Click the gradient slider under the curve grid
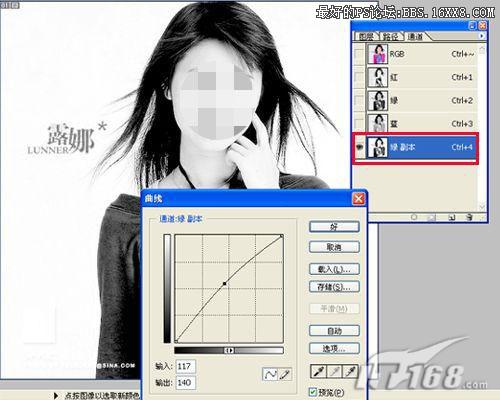Image resolution: width=500 pixels, height=400 pixels. (x=229, y=350)
